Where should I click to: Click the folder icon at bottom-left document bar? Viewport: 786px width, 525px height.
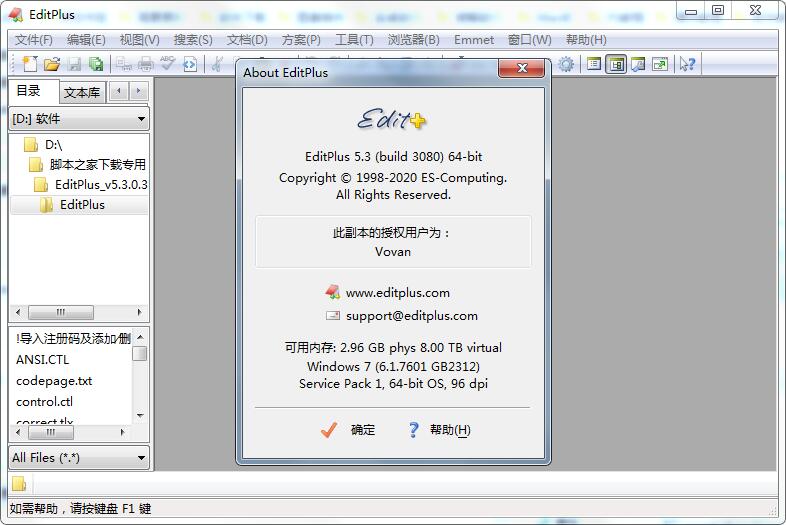19,483
